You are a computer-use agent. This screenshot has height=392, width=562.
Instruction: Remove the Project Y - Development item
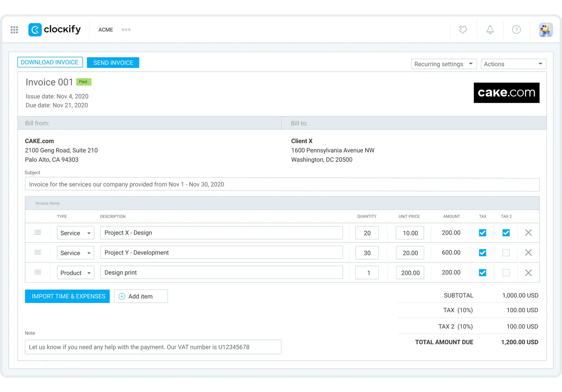click(528, 253)
